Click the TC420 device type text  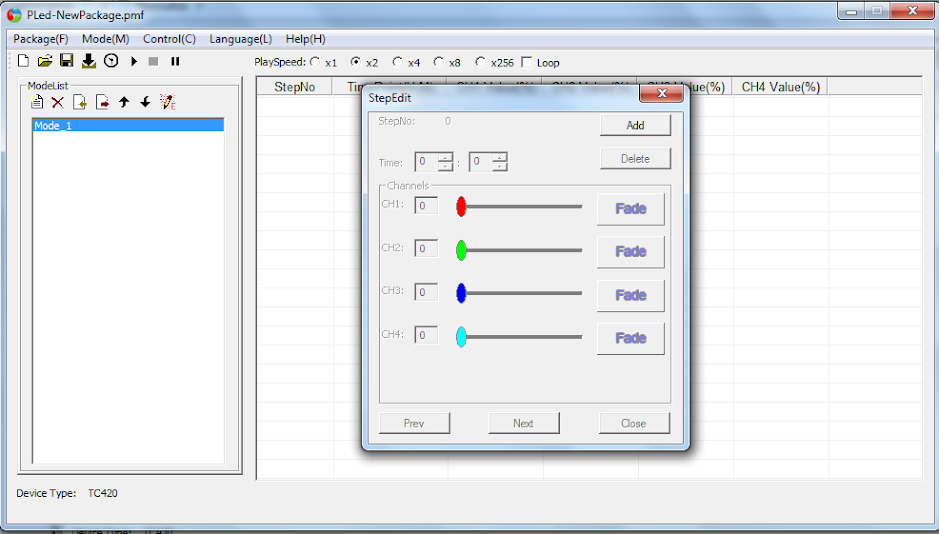pyautogui.click(x=102, y=493)
